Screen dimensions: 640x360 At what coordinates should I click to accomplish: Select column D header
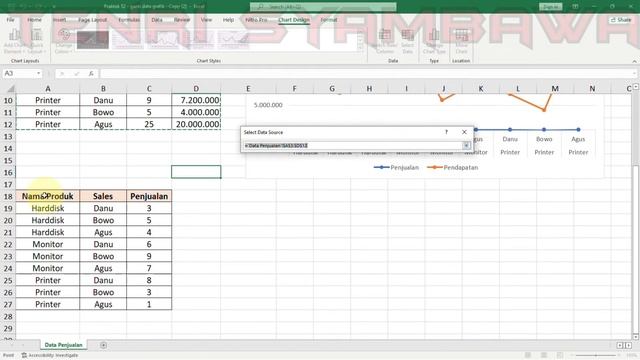[196, 89]
